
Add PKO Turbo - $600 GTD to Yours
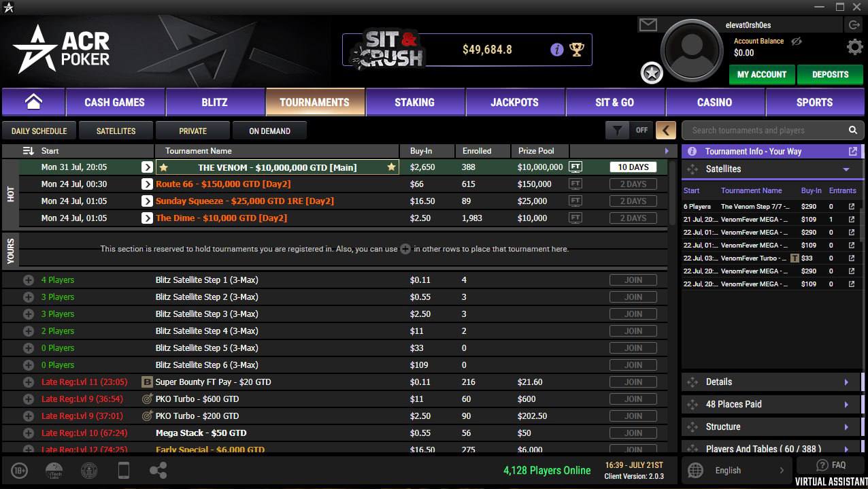[x=29, y=399]
